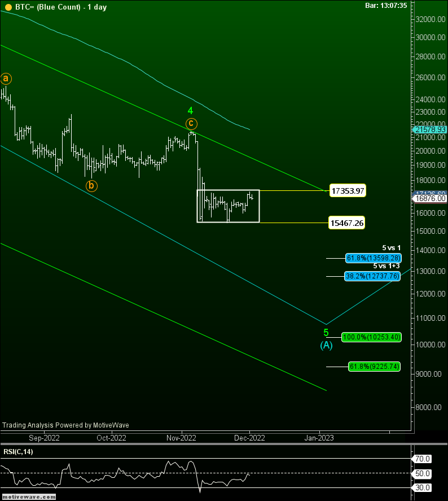The image size is (448, 501).
Task: Click the 17353.97 price label
Action: [x=348, y=191]
